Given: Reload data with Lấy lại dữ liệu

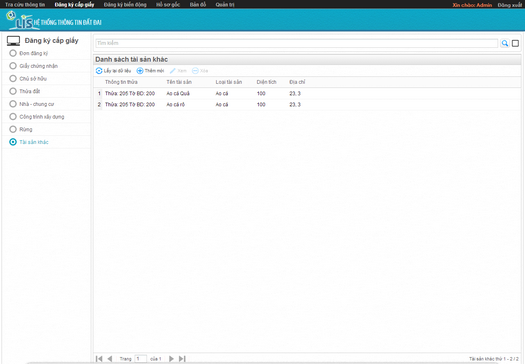Looking at the screenshot, I should 113,71.
